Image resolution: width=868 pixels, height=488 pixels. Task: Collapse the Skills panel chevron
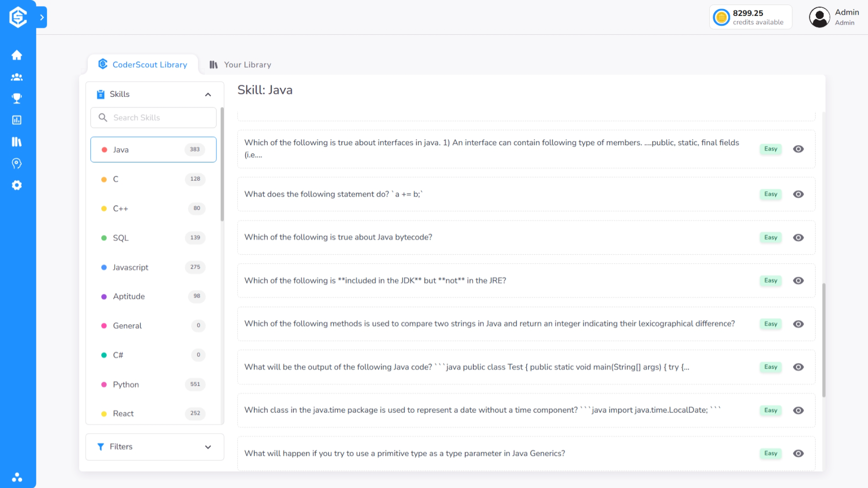(208, 95)
